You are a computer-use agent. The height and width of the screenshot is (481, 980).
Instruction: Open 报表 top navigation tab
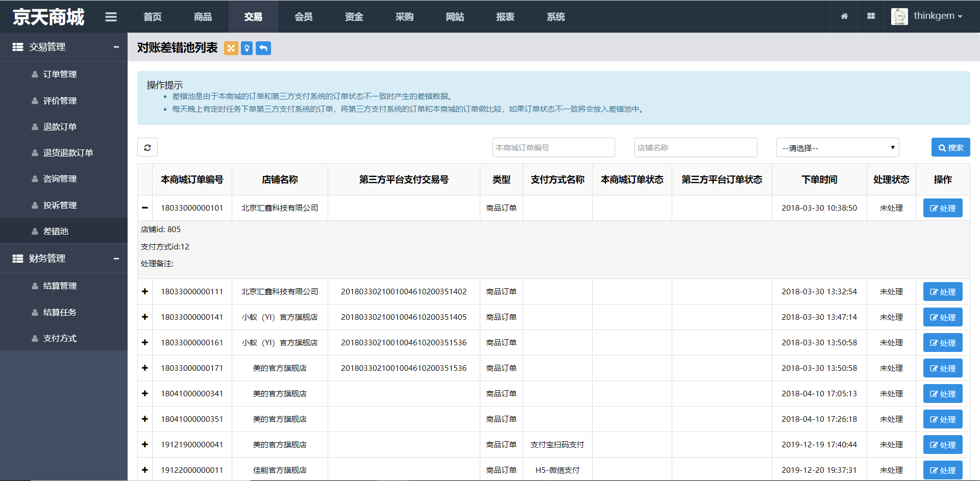point(505,17)
